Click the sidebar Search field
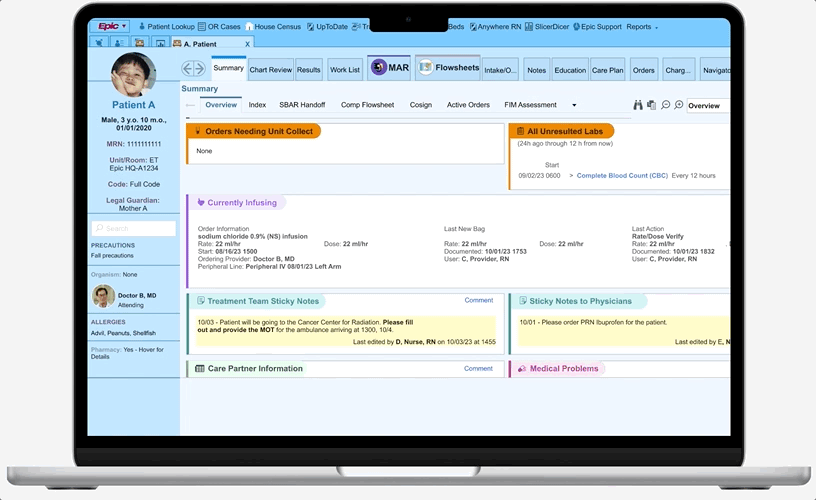Screen dimensions: 816x500 click(133, 228)
